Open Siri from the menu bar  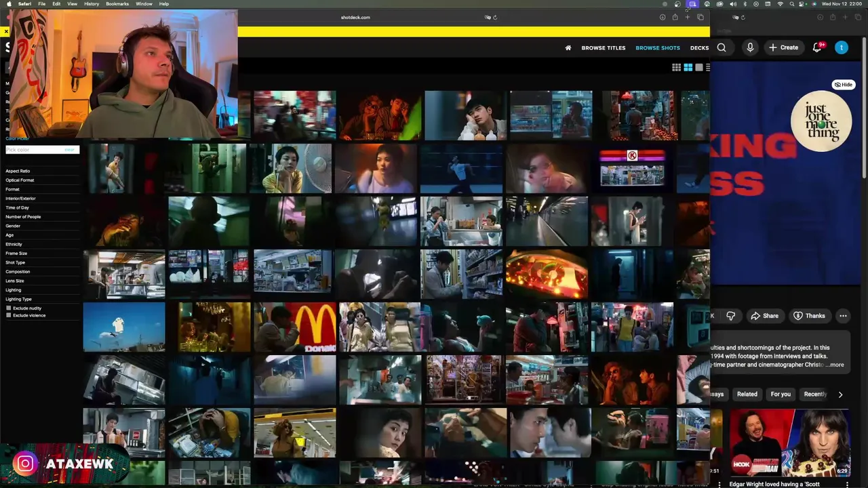[x=814, y=4]
